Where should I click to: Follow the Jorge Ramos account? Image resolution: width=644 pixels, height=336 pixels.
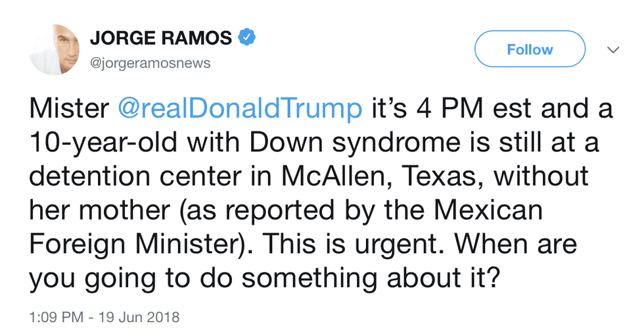point(530,49)
